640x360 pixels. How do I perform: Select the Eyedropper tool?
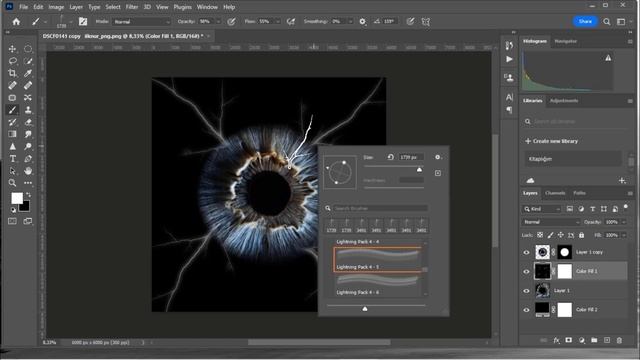point(28,73)
